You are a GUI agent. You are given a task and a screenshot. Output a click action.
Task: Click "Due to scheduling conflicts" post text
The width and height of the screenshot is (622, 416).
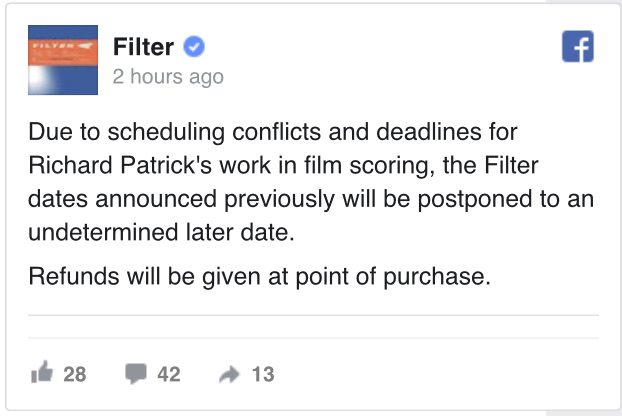(x=175, y=132)
